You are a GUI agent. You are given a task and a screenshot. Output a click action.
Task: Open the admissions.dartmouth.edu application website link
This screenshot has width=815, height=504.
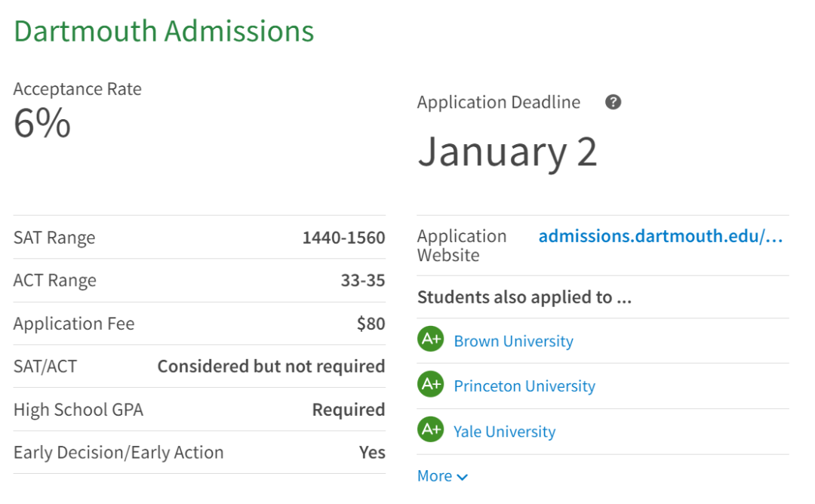(660, 236)
